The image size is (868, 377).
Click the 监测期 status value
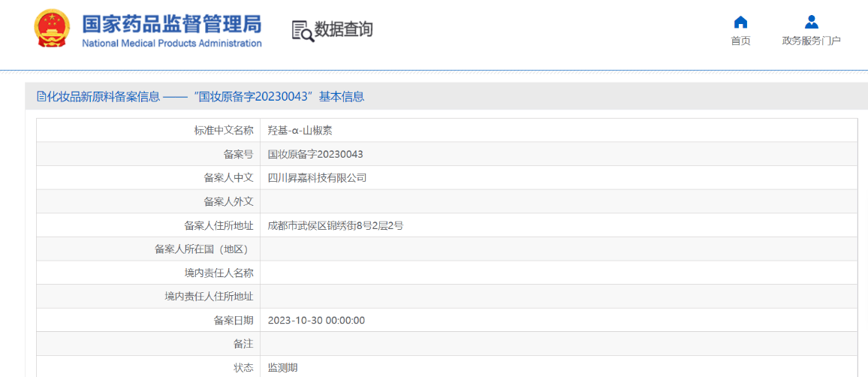[x=282, y=368]
